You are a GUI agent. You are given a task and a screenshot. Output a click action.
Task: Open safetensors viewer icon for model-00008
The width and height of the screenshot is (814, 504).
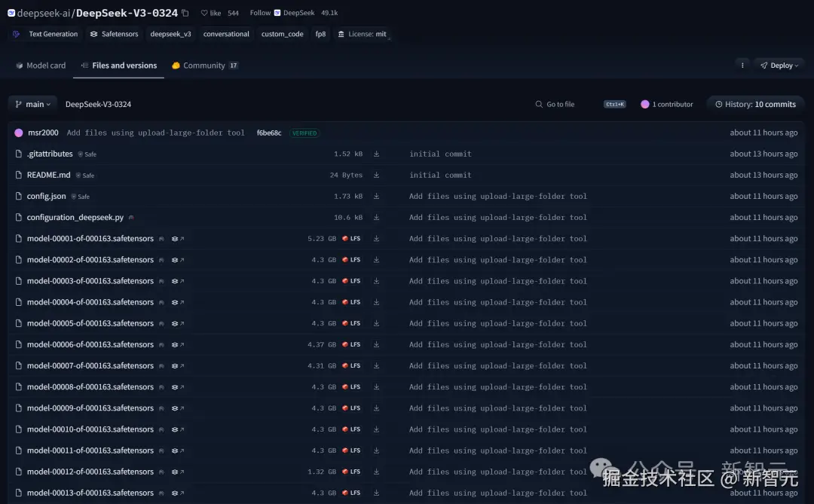click(178, 387)
